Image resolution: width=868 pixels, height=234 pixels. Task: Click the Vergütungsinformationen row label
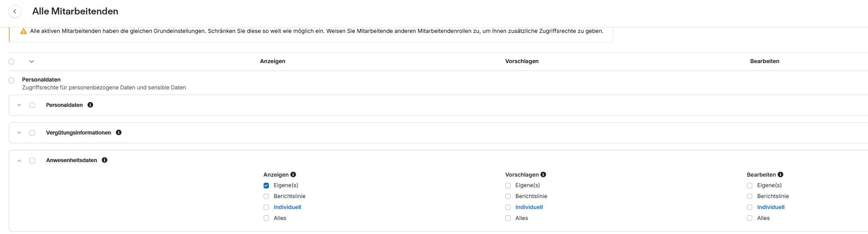(79, 133)
